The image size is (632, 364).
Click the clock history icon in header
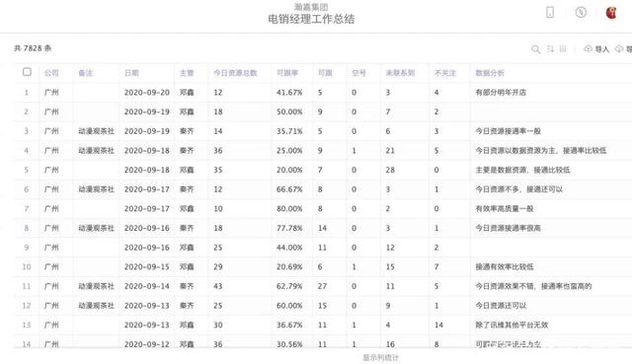[581, 12]
